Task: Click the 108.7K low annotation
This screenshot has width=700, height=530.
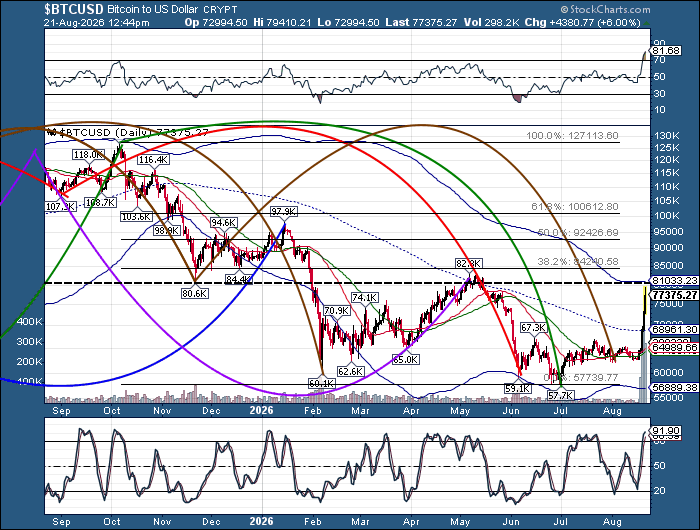Action: (x=100, y=202)
